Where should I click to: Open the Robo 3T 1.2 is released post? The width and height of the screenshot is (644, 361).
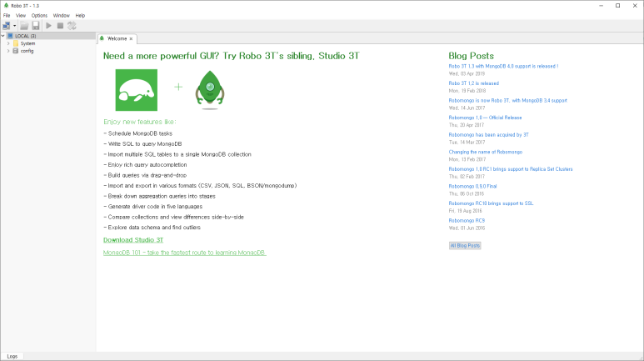(473, 83)
